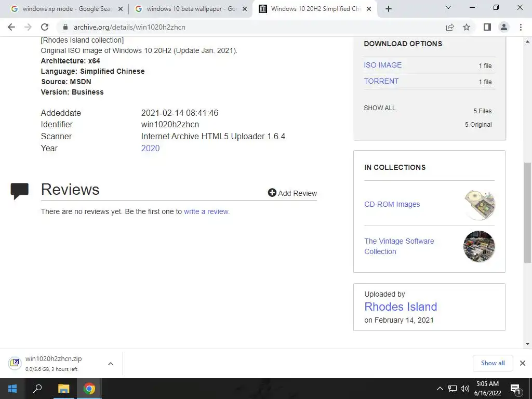
Task: Click the Addeddate value 2021-02-14 08:41:46
Action: tap(179, 113)
